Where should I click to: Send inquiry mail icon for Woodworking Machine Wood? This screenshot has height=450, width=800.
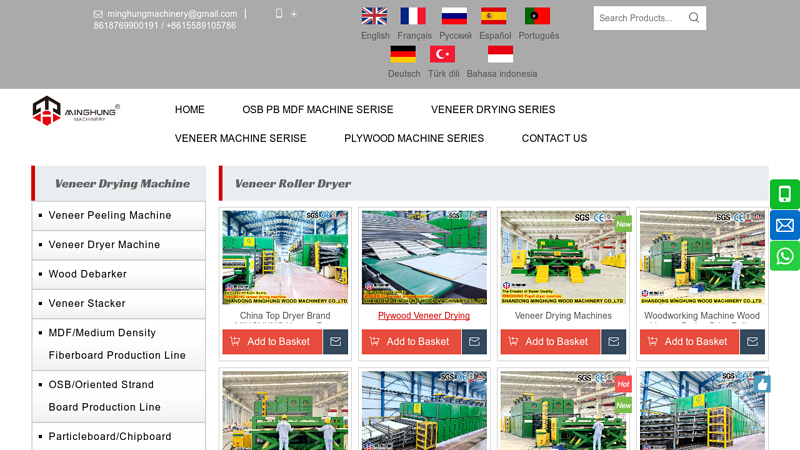753,342
